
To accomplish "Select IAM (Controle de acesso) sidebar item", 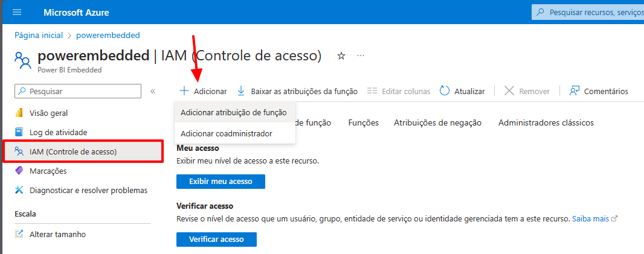I will pos(72,151).
